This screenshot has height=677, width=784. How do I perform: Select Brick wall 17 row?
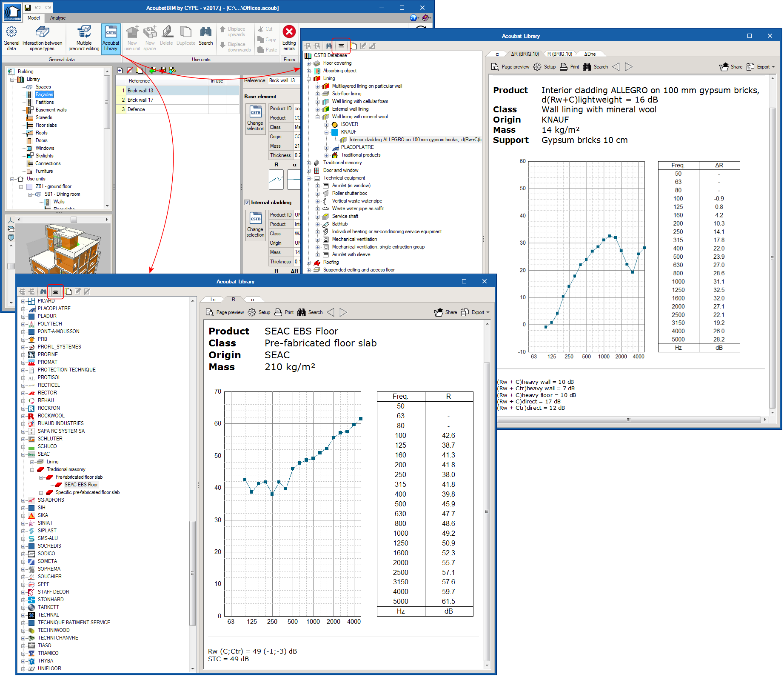(178, 100)
